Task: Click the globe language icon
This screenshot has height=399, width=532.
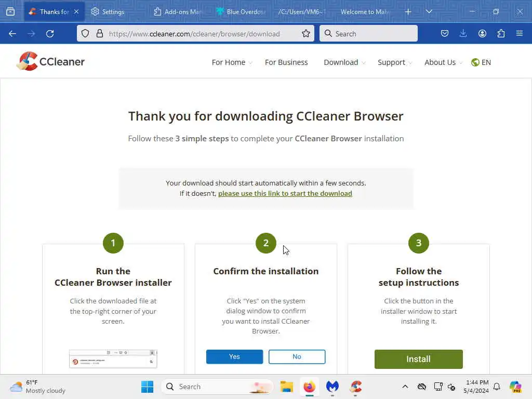Action: tap(475, 62)
